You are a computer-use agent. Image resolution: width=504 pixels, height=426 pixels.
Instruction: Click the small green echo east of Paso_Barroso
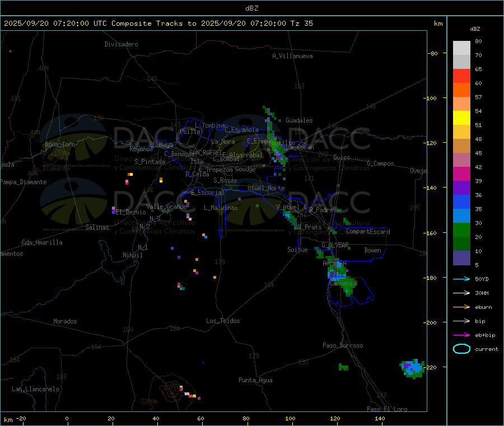click(343, 367)
